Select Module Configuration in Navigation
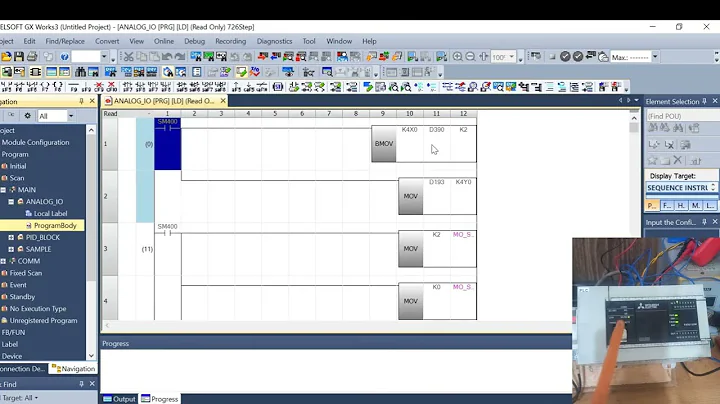 (x=35, y=142)
